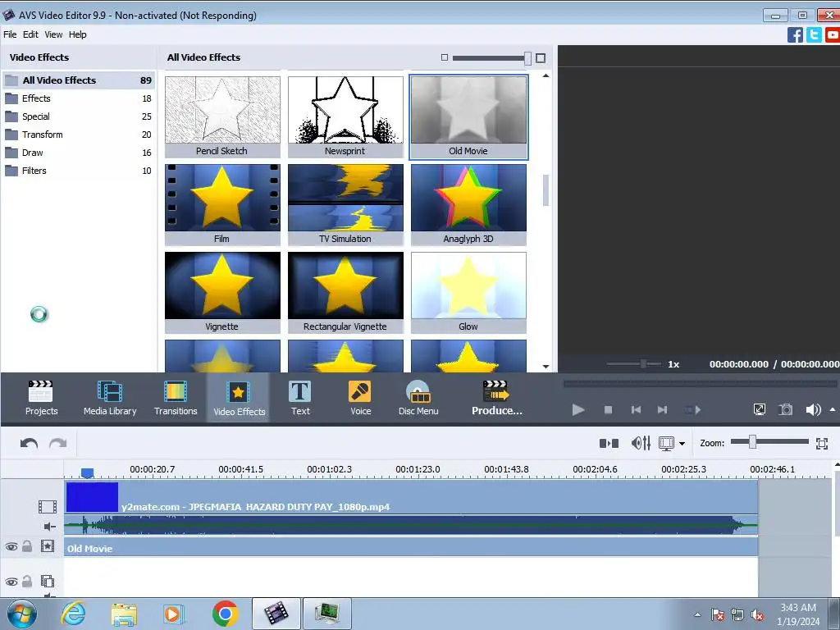Click the Produce... button
The height and width of the screenshot is (630, 840).
pyautogui.click(x=496, y=398)
